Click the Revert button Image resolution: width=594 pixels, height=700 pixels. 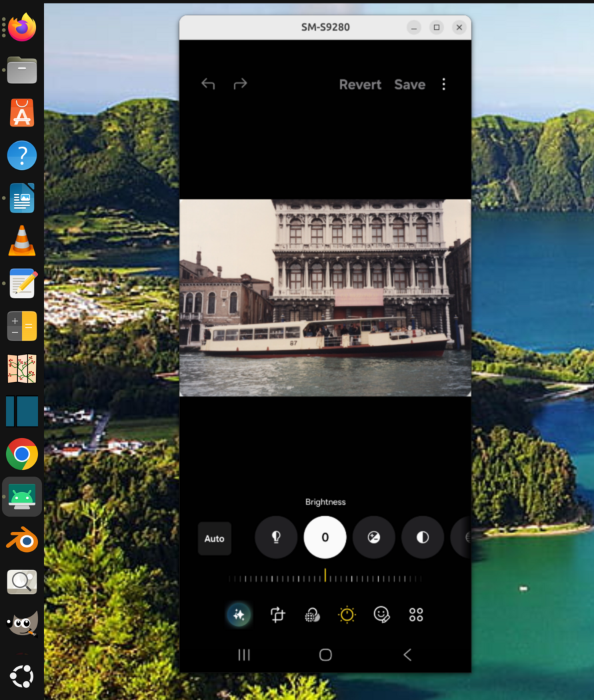pos(360,85)
